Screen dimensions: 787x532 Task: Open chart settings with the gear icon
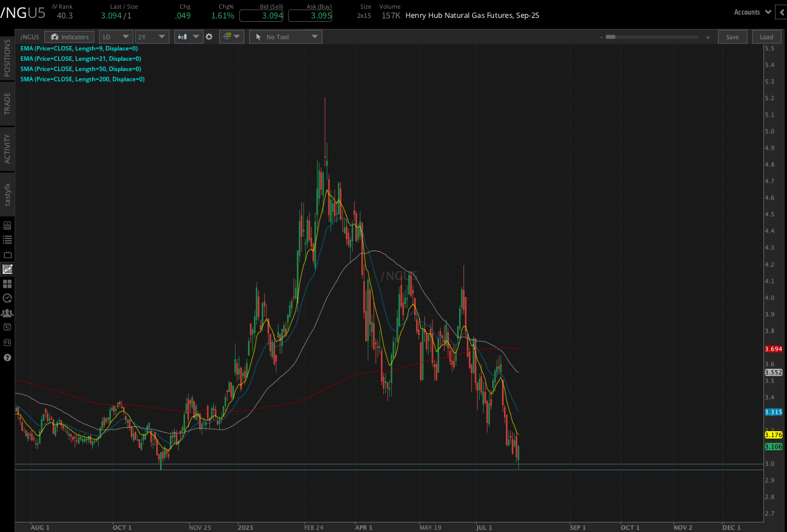[210, 37]
